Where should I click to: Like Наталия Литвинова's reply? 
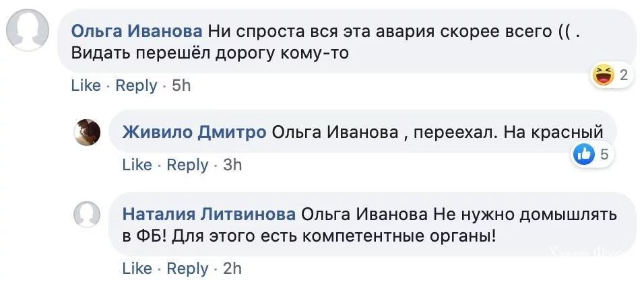(x=137, y=269)
